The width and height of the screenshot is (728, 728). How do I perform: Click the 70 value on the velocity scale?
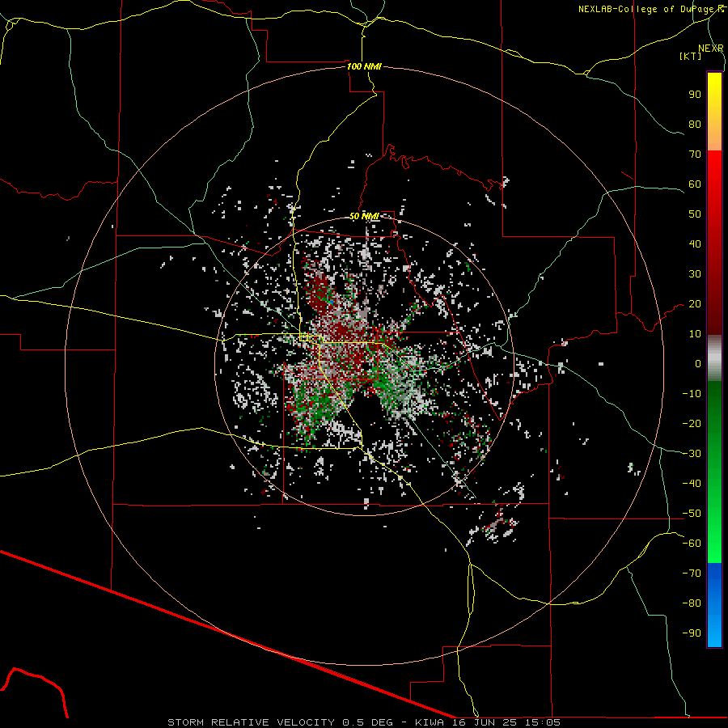[695, 154]
